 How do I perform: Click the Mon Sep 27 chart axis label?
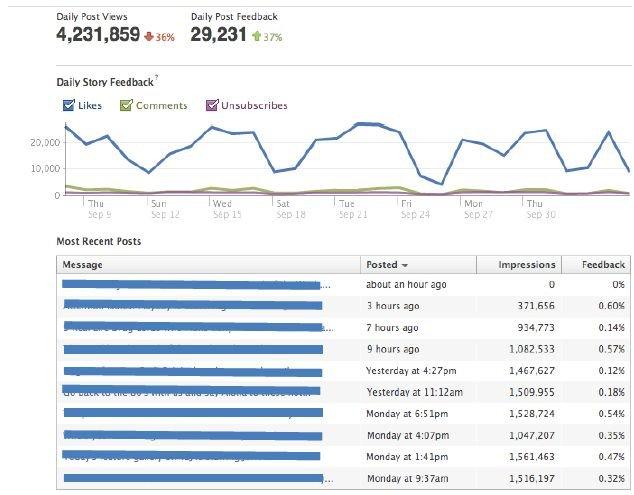click(478, 209)
